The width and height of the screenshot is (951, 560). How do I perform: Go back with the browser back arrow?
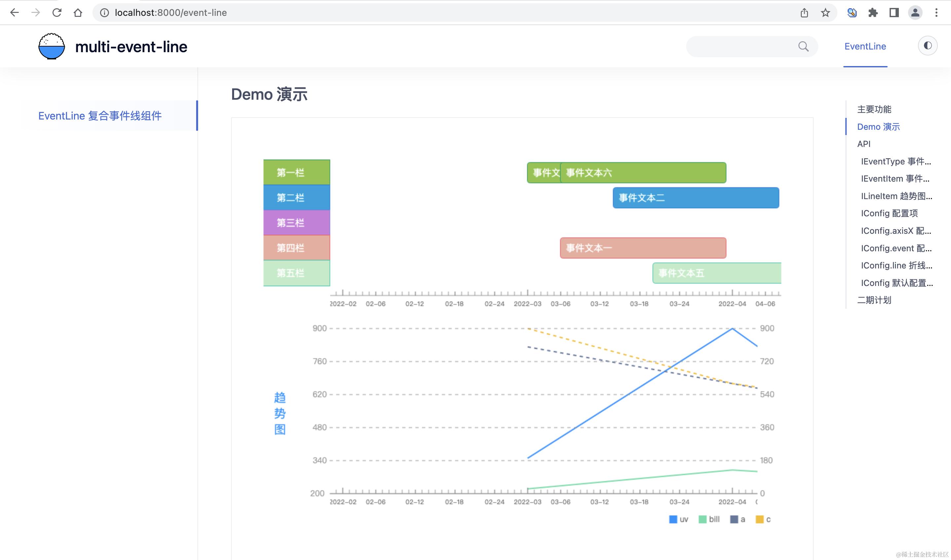tap(14, 13)
